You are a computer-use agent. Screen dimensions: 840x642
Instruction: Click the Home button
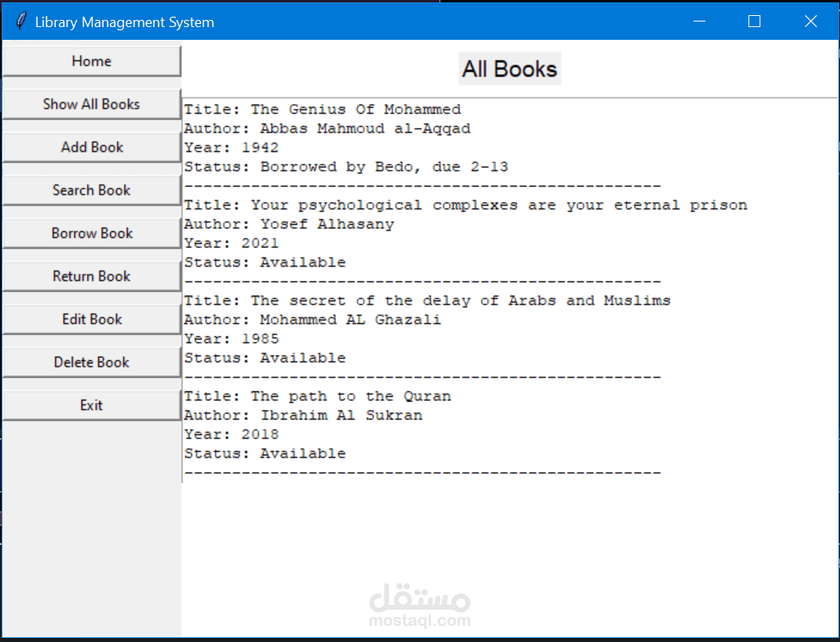pos(92,61)
